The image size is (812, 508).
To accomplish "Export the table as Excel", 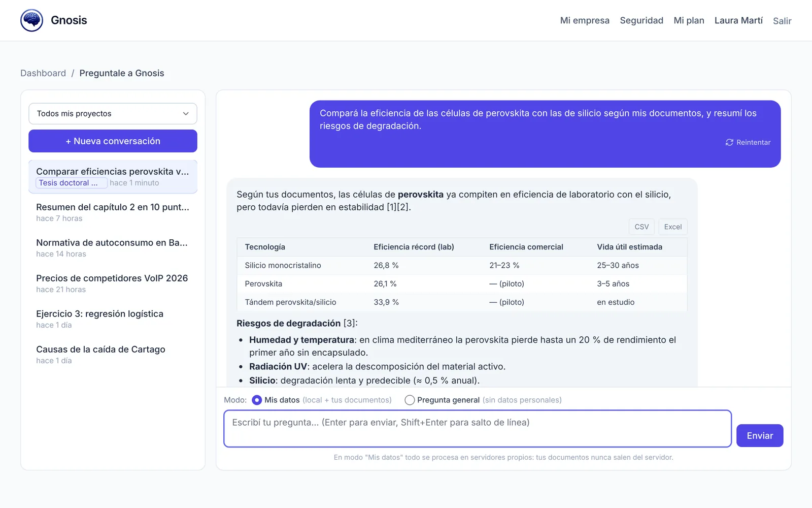I will (x=673, y=227).
